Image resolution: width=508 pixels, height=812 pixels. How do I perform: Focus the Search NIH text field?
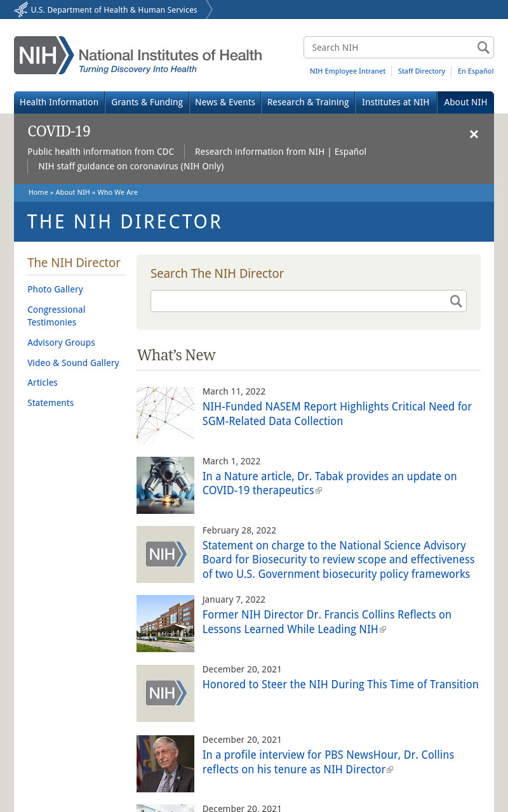tap(391, 48)
